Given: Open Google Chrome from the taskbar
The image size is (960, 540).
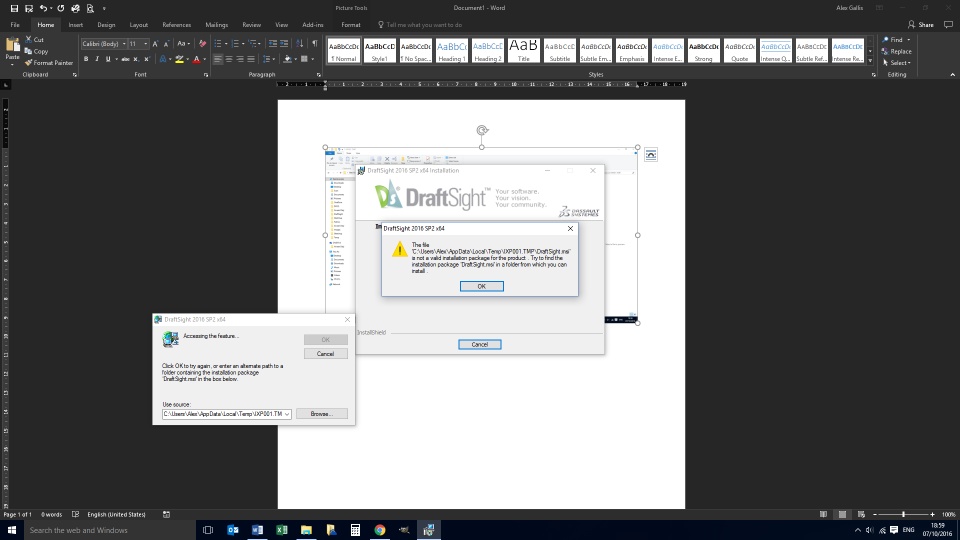Looking at the screenshot, I should click(x=380, y=530).
